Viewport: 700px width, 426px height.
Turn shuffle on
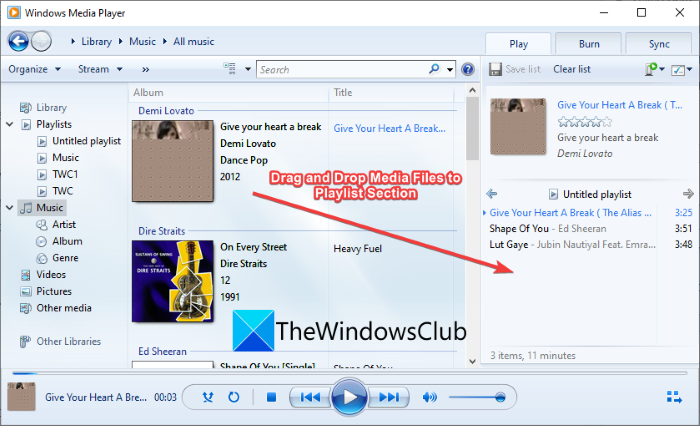(x=208, y=397)
